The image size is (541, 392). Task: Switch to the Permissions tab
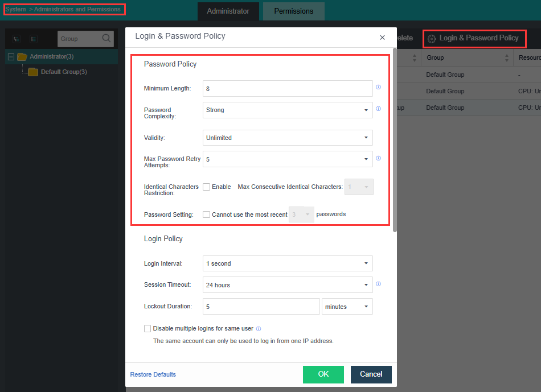[x=293, y=11]
